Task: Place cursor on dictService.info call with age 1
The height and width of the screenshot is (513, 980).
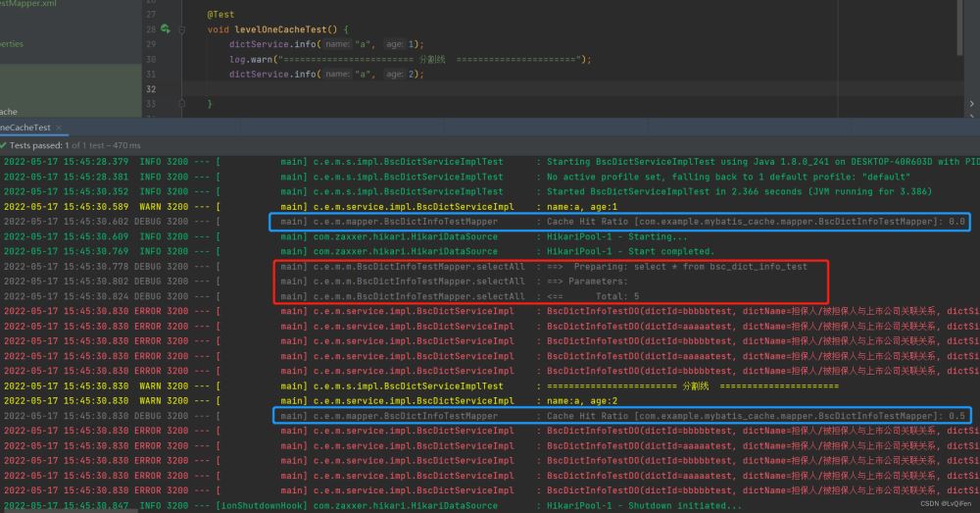Action: [x=326, y=44]
